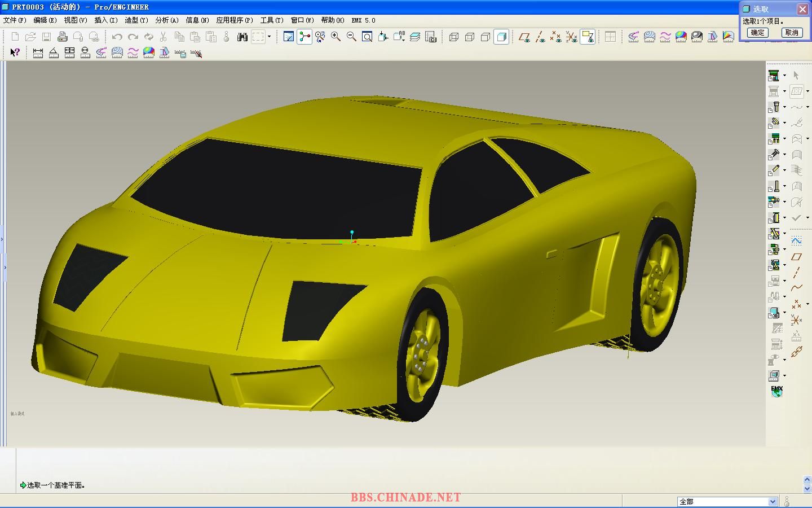Expand the boundary surface tool dropdown arrow

coord(807,139)
